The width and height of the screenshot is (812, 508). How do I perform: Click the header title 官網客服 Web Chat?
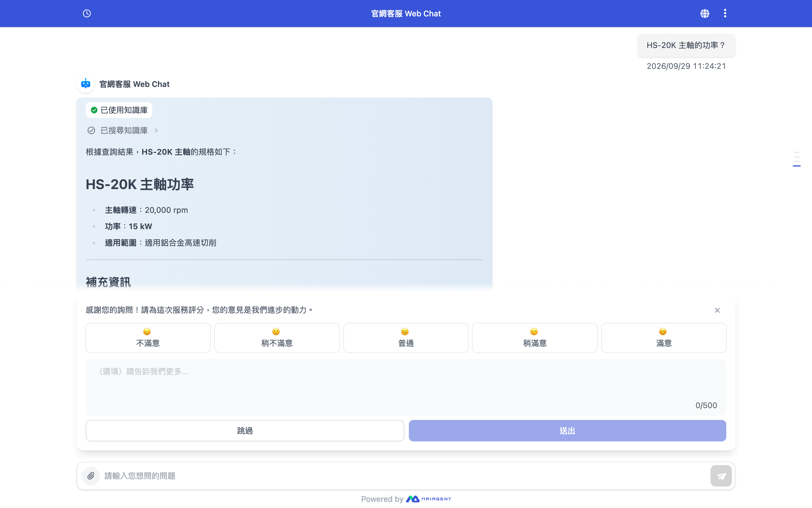point(406,14)
